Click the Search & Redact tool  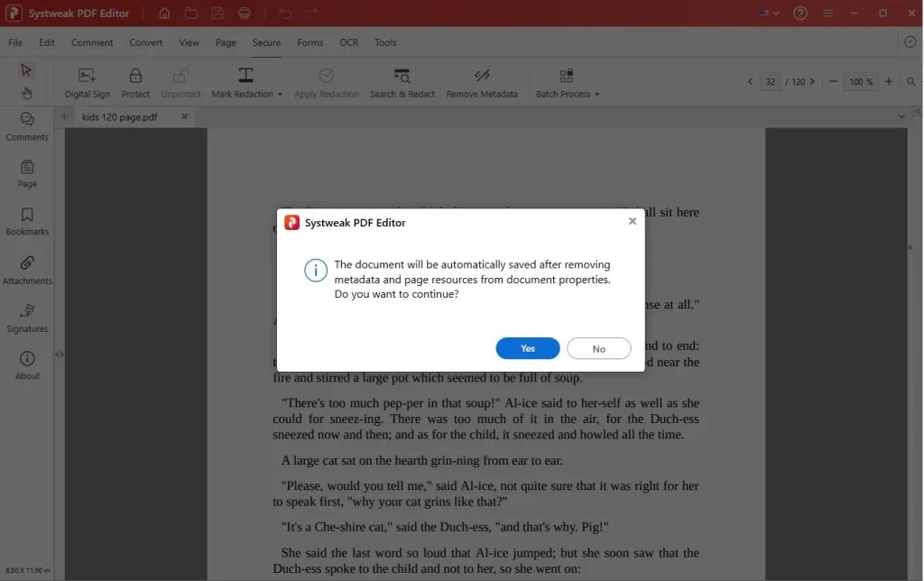(x=402, y=82)
